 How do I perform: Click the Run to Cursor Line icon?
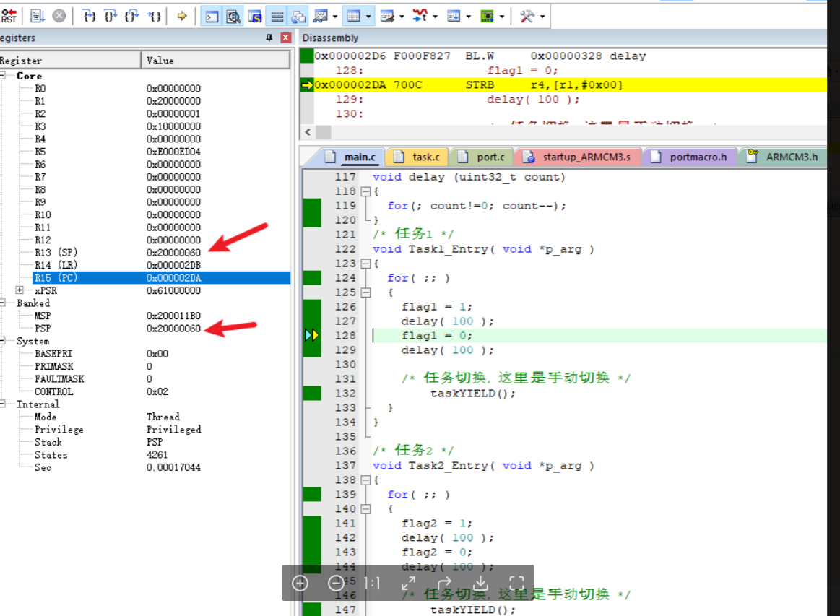coord(155,16)
